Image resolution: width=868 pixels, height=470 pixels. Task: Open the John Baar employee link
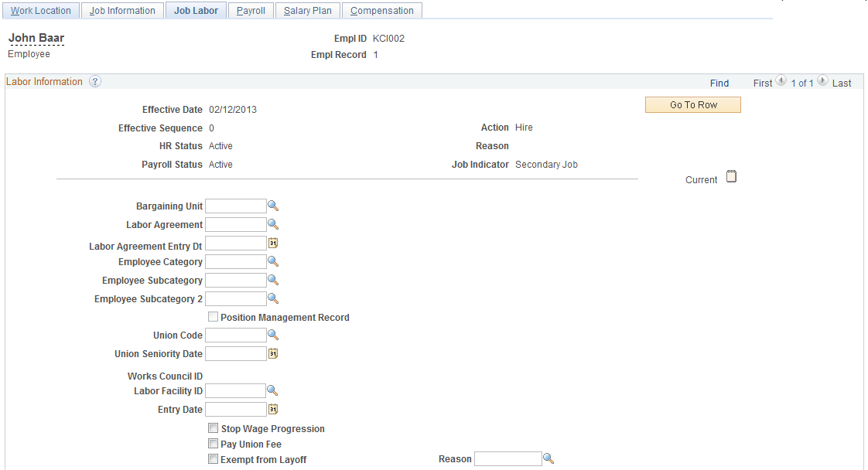[36, 37]
